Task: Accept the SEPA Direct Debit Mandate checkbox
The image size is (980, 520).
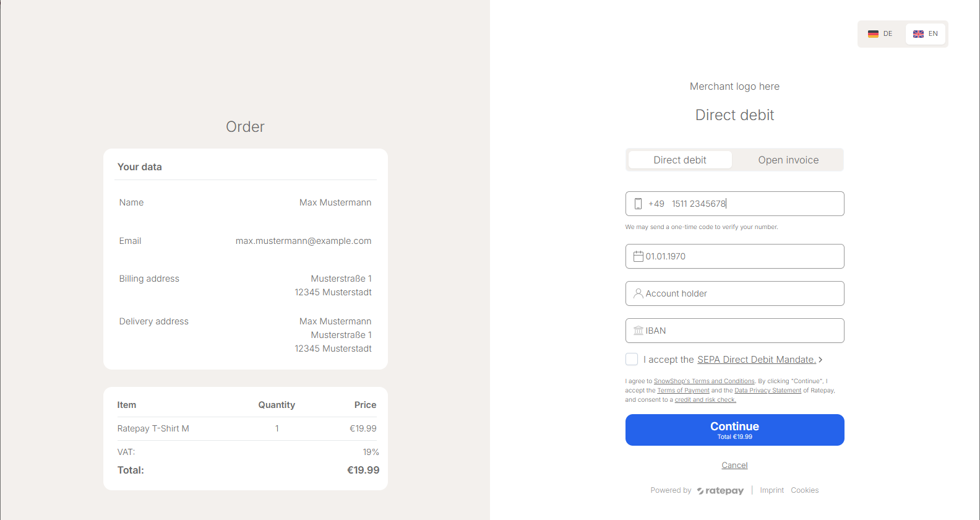Action: (x=632, y=359)
